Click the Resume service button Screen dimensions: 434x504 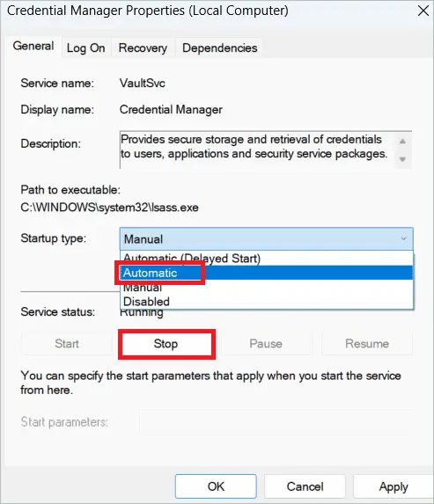pos(367,344)
